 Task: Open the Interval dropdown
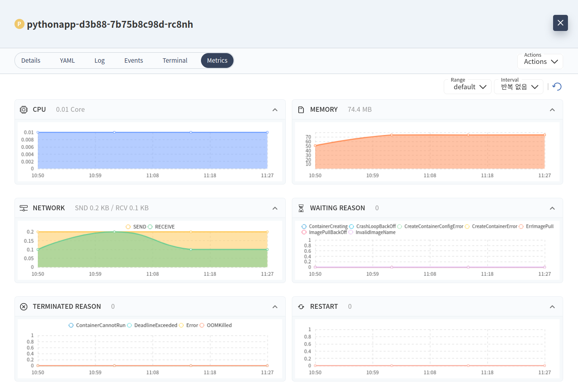click(519, 87)
